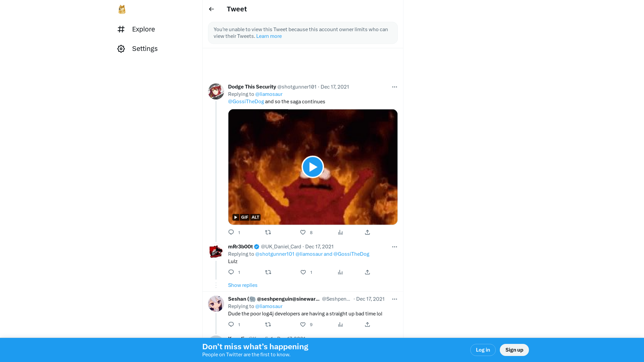Open Dodge This Security's avatar
The width and height of the screenshot is (644, 362).
click(x=216, y=92)
